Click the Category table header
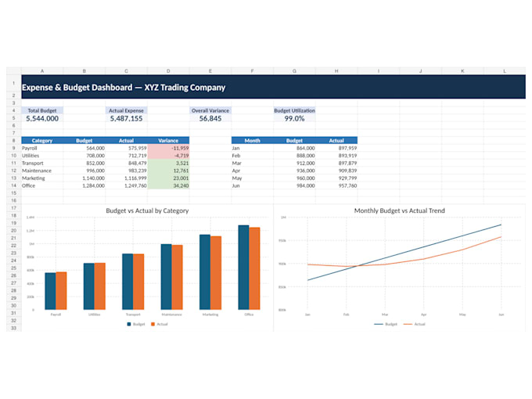The image size is (532, 399). (x=42, y=141)
